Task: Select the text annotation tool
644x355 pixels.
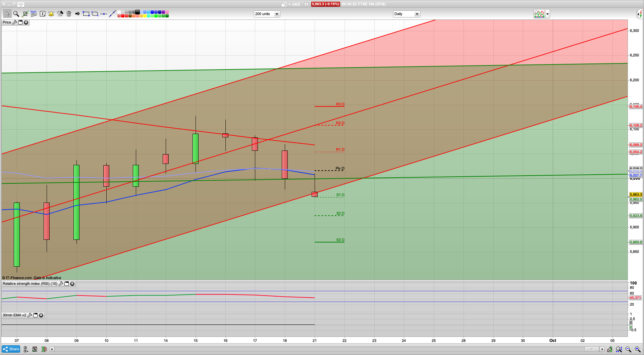Action: click(x=43, y=14)
